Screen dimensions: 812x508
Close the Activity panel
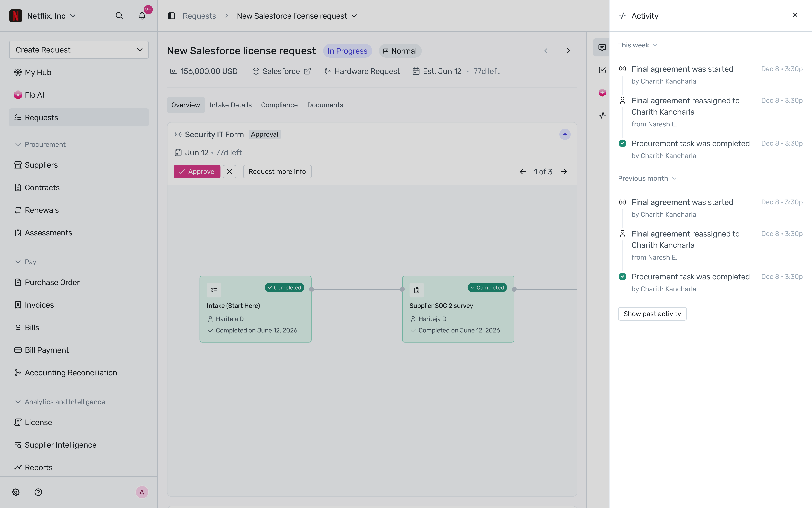[x=795, y=15]
